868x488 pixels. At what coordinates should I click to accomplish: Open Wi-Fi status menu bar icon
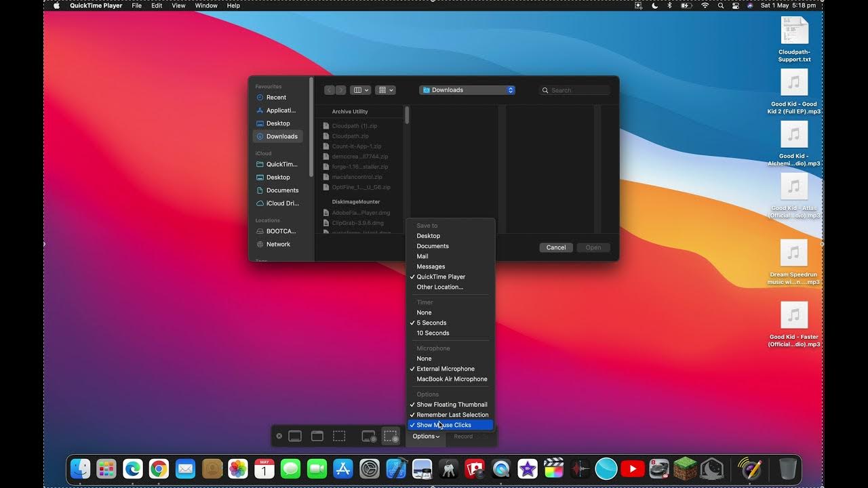[x=705, y=5]
